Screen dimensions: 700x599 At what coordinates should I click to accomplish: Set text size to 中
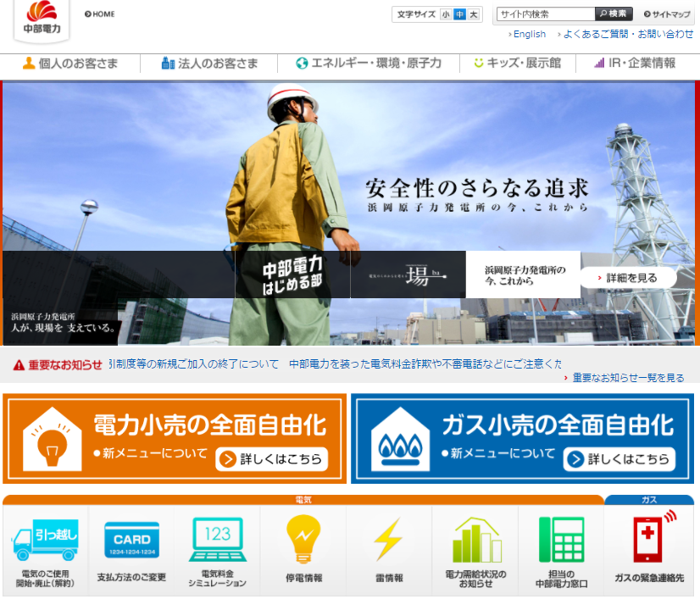tap(459, 14)
